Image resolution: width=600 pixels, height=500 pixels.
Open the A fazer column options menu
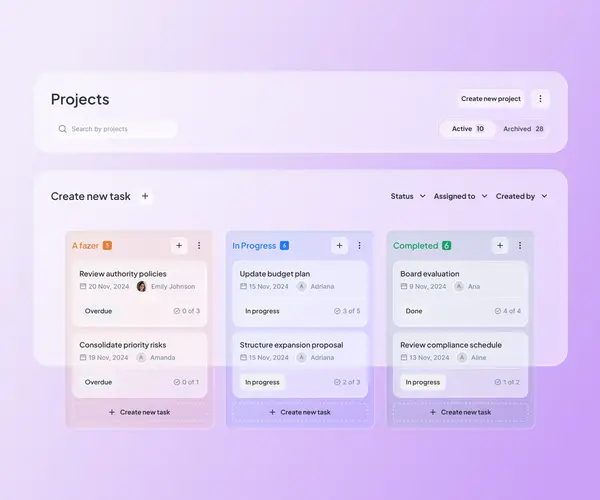(199, 246)
